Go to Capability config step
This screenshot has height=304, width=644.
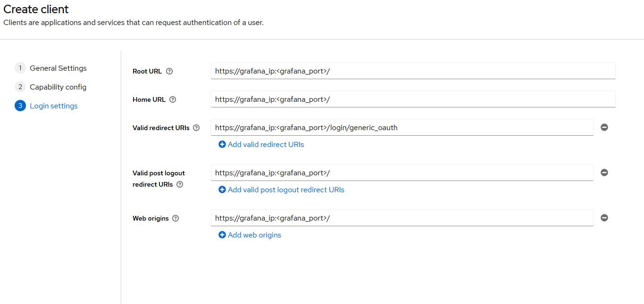(x=58, y=87)
